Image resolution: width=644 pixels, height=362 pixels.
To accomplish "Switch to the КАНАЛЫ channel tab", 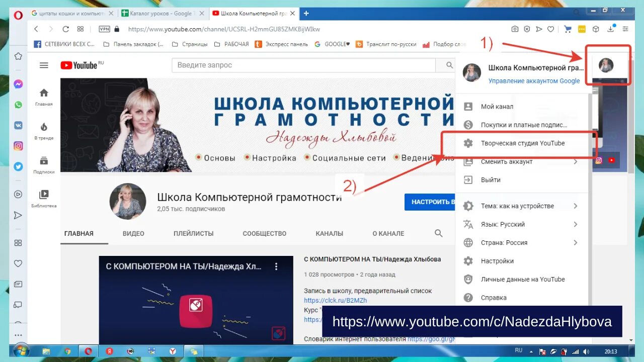I will point(330,233).
